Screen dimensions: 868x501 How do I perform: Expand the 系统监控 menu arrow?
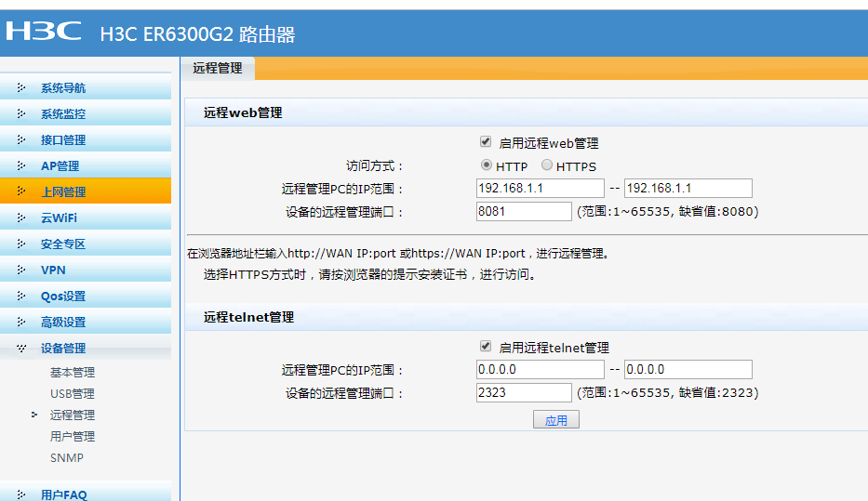point(21,113)
